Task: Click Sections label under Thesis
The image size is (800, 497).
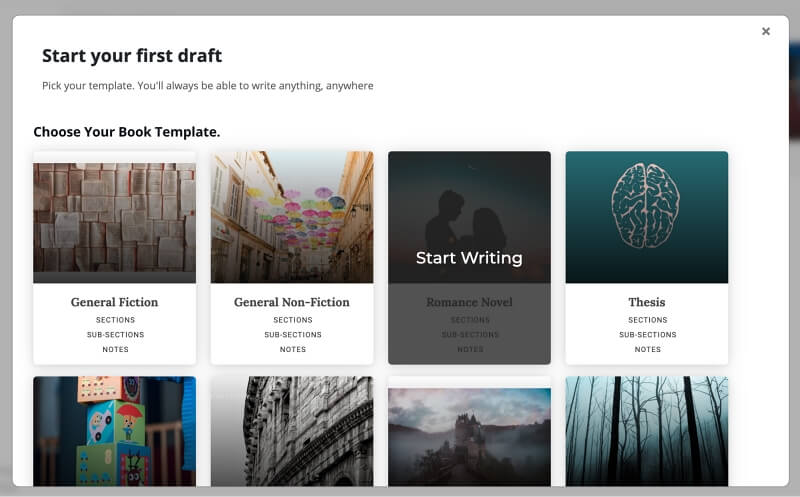Action: click(647, 320)
